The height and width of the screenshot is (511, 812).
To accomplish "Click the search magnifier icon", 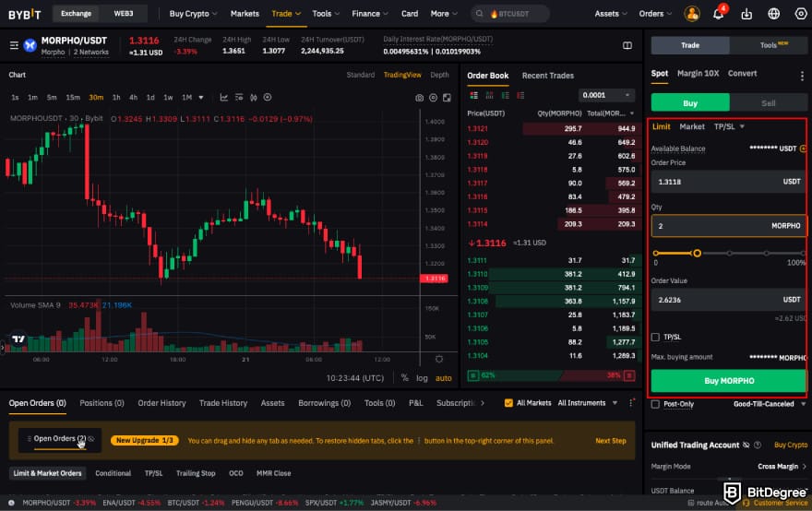I will (480, 14).
